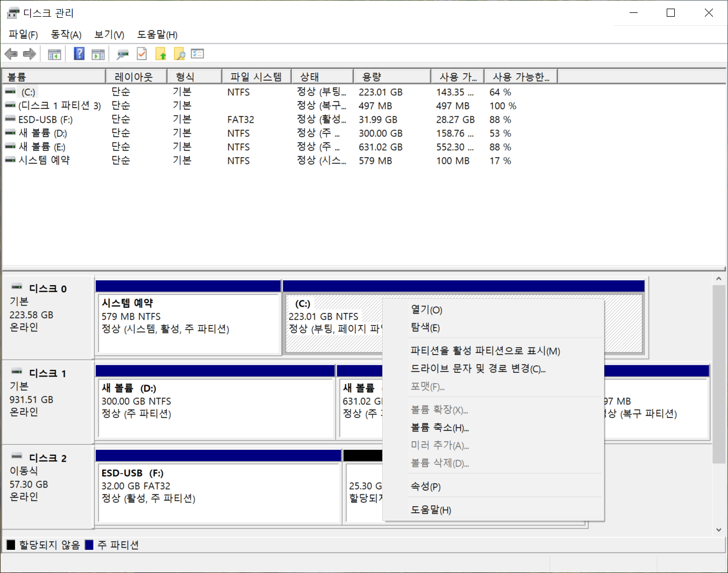Toggle the show/hide console tree icon
The width and height of the screenshot is (728, 573).
[54, 54]
